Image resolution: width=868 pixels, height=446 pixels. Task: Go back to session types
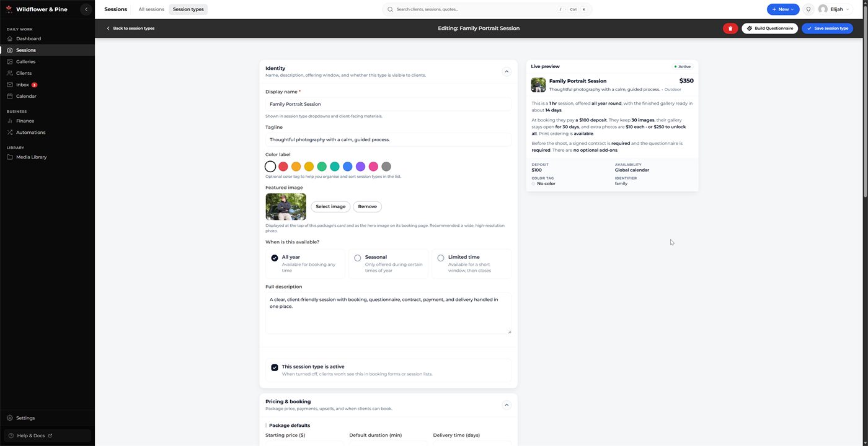[130, 28]
